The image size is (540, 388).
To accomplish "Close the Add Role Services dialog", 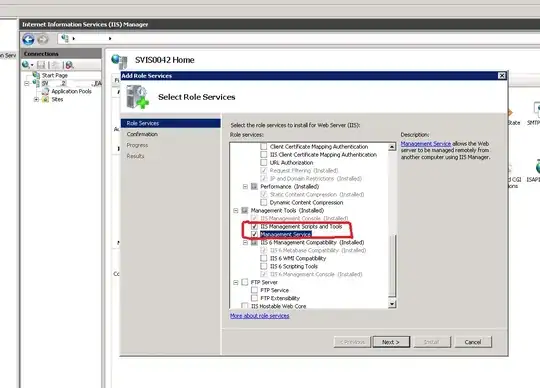I will click(502, 75).
